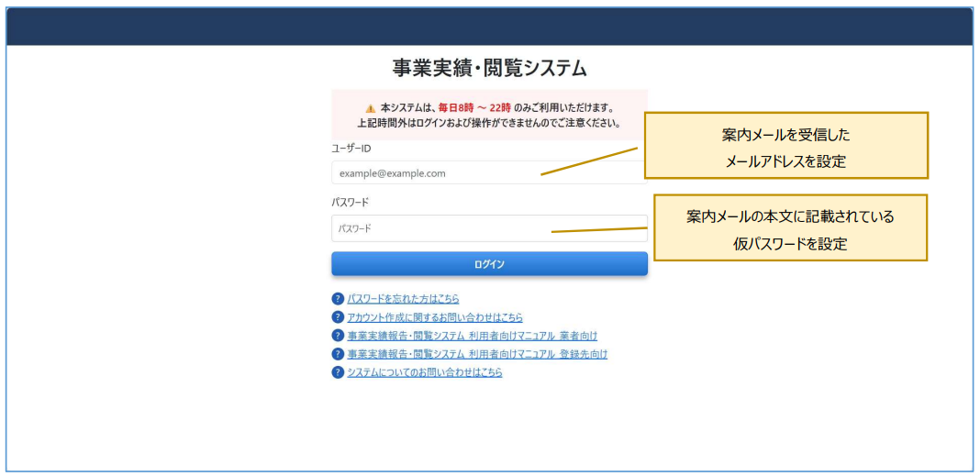Click the help icon next to システムについてのお問い合わせ
This screenshot has width=980, height=476.
338,372
